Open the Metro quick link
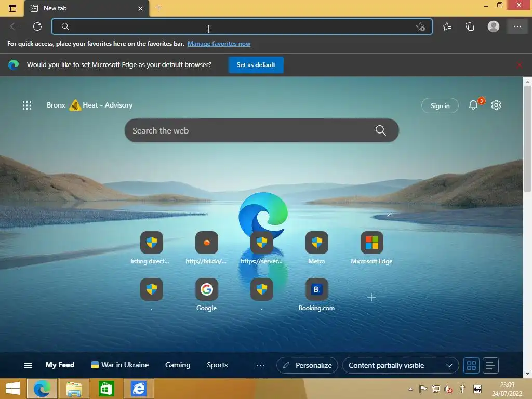The width and height of the screenshot is (532, 399). pyautogui.click(x=316, y=248)
